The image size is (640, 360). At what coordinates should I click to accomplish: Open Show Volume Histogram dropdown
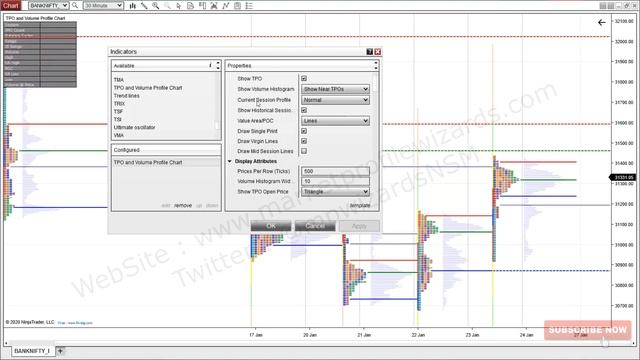336,89
